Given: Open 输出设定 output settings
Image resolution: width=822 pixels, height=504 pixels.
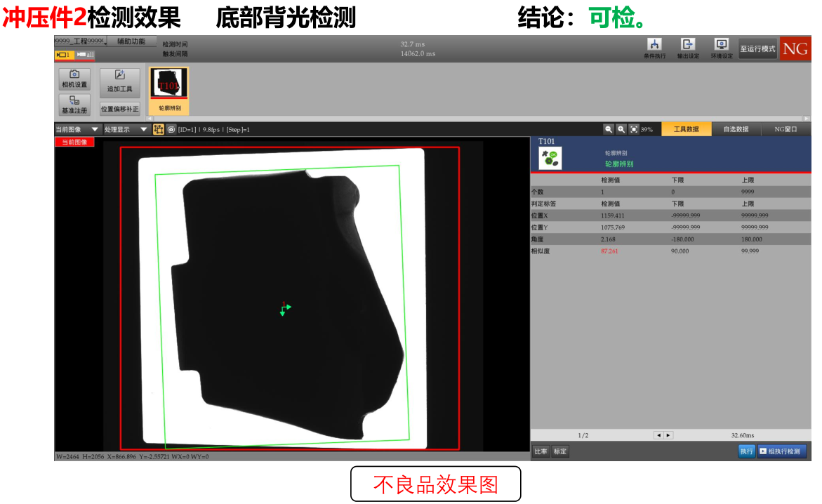Looking at the screenshot, I should (x=687, y=48).
